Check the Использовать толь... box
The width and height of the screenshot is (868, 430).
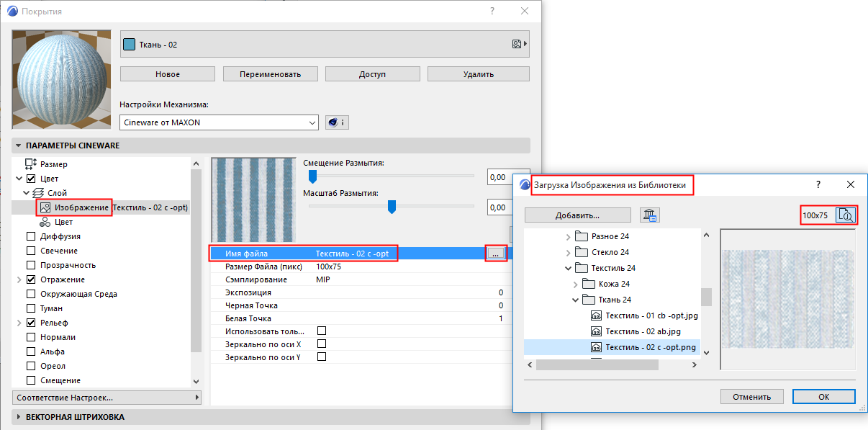322,331
